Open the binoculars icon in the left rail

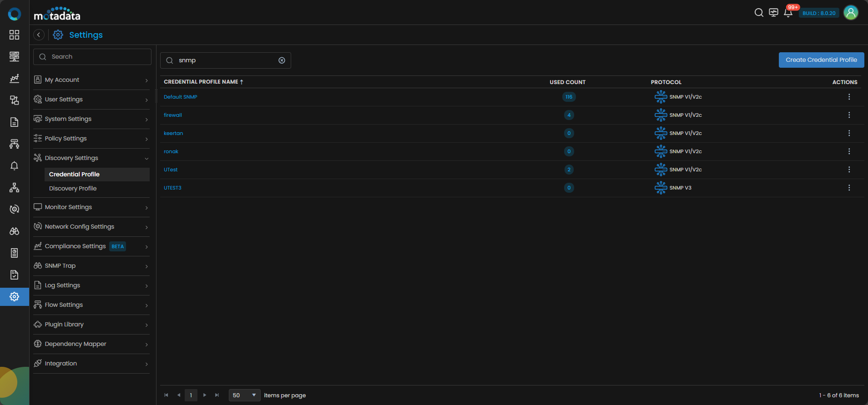[x=15, y=231]
